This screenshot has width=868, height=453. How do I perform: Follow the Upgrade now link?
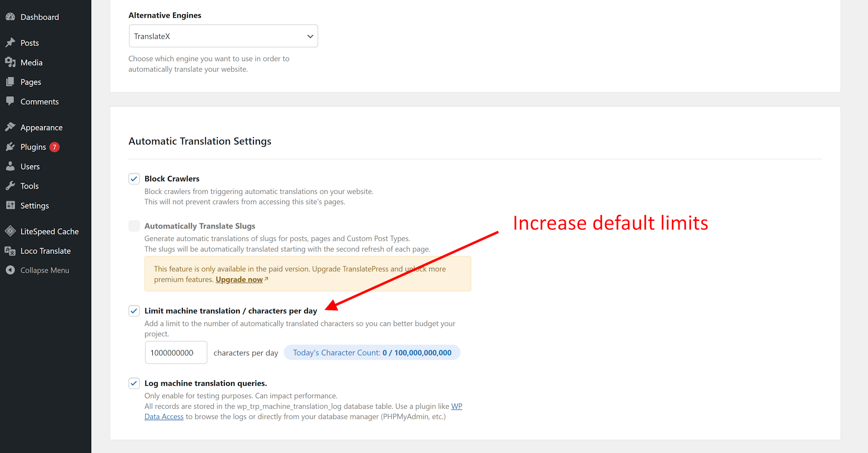click(239, 279)
